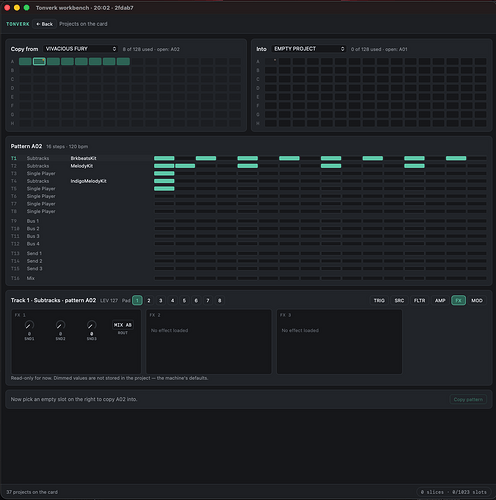The image size is (496, 500).
Task: Select first empty slot A01 in destination grid
Action: click(271, 61)
